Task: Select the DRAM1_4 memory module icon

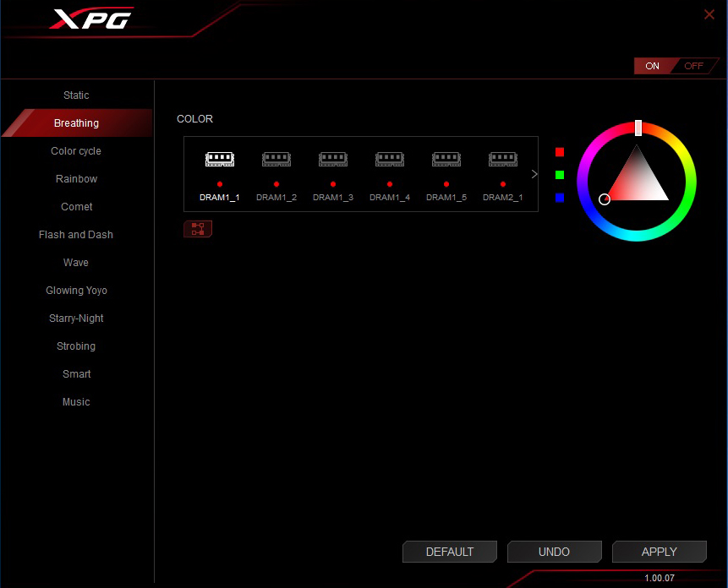Action: (390, 159)
